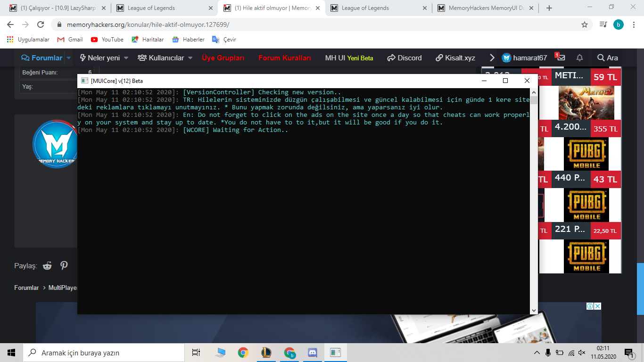
Task: Open Chrome from the taskbar
Action: 243,353
